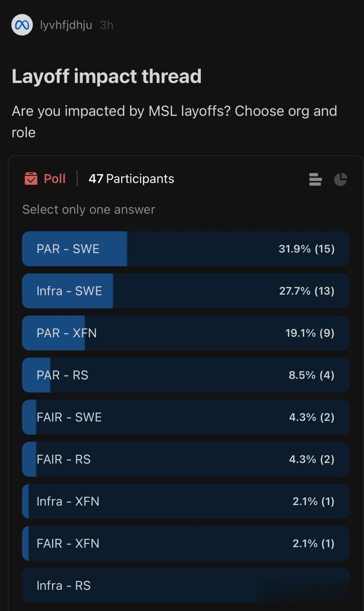Choose FAIR - SWE option

pyautogui.click(x=185, y=417)
